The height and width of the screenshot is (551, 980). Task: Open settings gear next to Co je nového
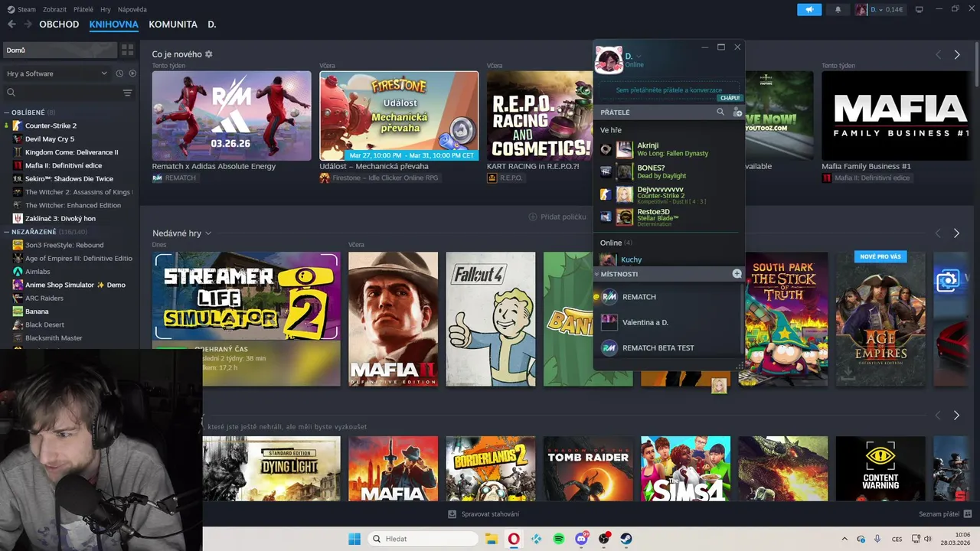click(209, 54)
